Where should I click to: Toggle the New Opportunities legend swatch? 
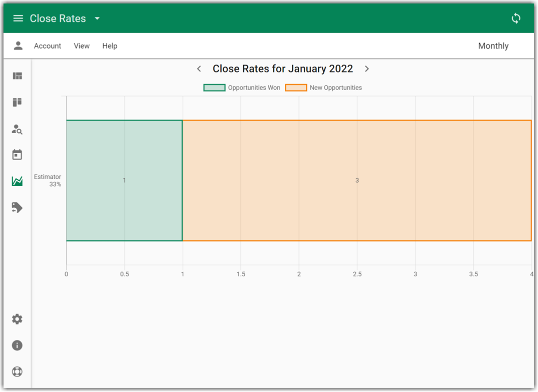(295, 87)
